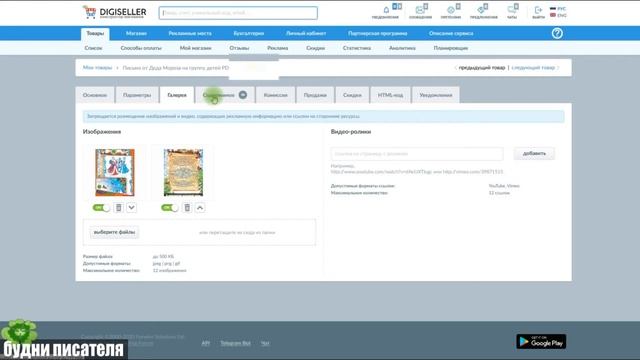Open the Личный кабинет menu item
The height and width of the screenshot is (360, 640).
pyautogui.click(x=306, y=33)
